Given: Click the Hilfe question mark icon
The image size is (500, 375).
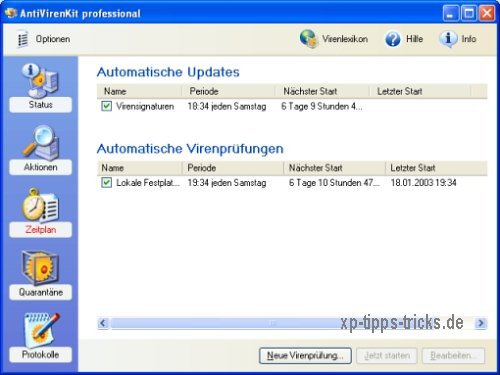Looking at the screenshot, I should pos(393,39).
